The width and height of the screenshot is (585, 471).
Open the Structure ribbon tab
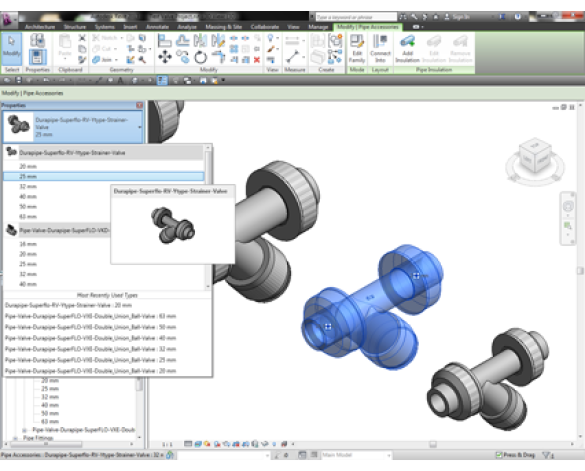pyautogui.click(x=75, y=27)
